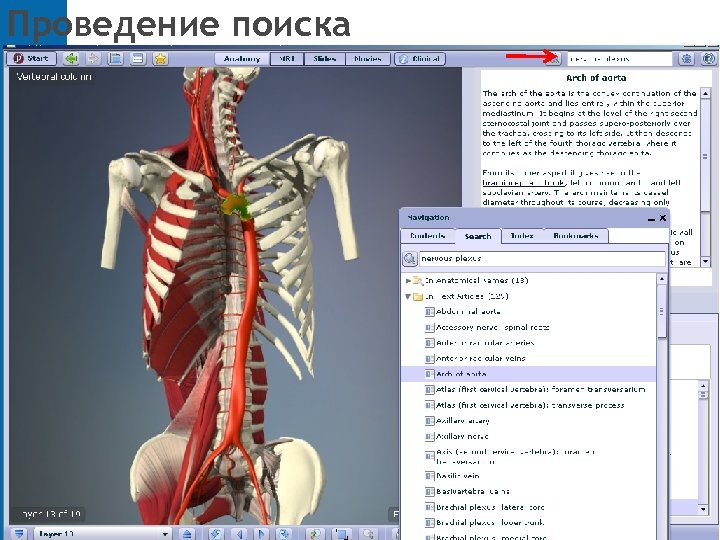Click the refresh rotation icon

(285, 534)
